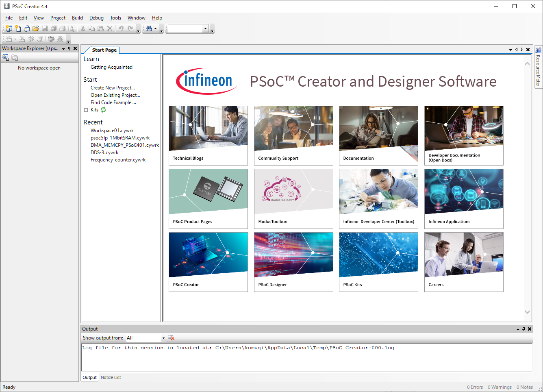Screen dimensions: 543x392
Task: Open the Help menu
Action: [x=157, y=18]
